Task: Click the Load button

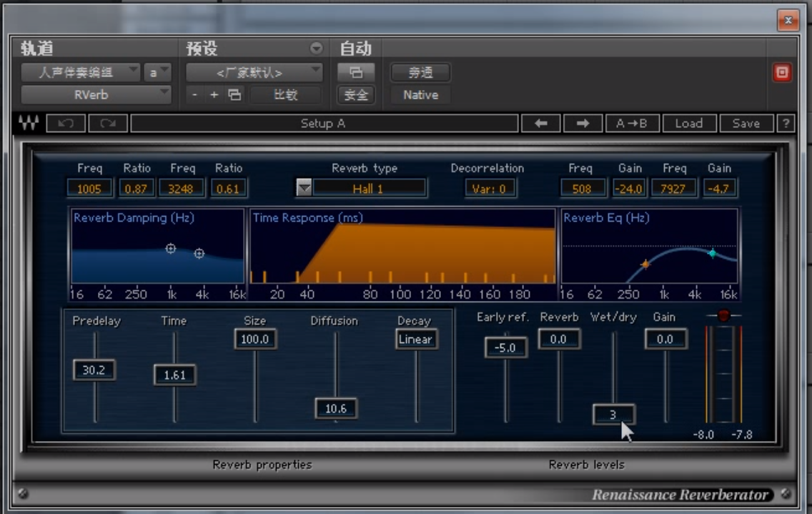Action: (x=688, y=123)
